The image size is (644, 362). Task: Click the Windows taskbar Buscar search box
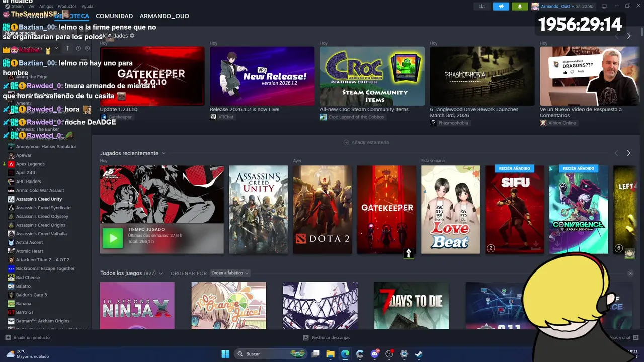tap(271, 354)
